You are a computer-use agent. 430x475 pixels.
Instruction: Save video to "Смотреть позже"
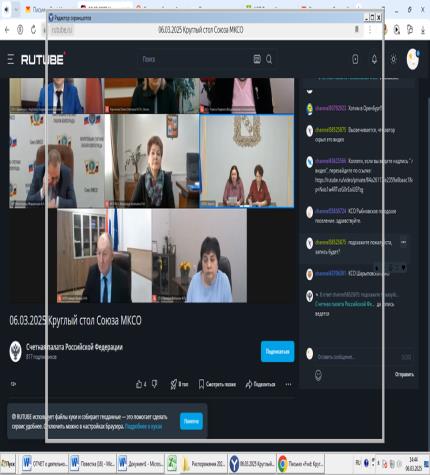pos(217,384)
